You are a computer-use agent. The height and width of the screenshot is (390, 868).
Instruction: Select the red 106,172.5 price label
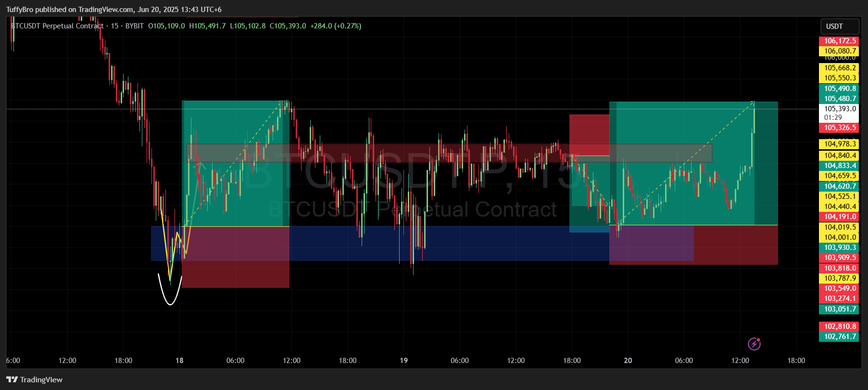pyautogui.click(x=839, y=41)
